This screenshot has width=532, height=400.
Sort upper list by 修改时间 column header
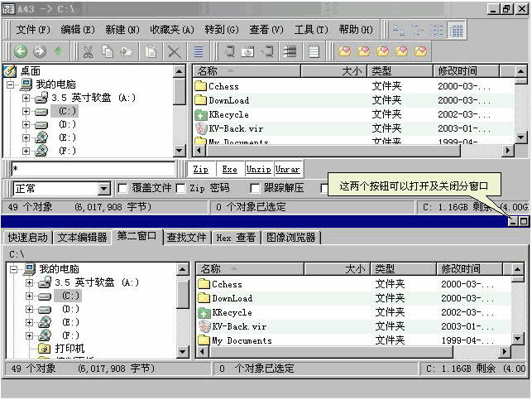tap(466, 71)
